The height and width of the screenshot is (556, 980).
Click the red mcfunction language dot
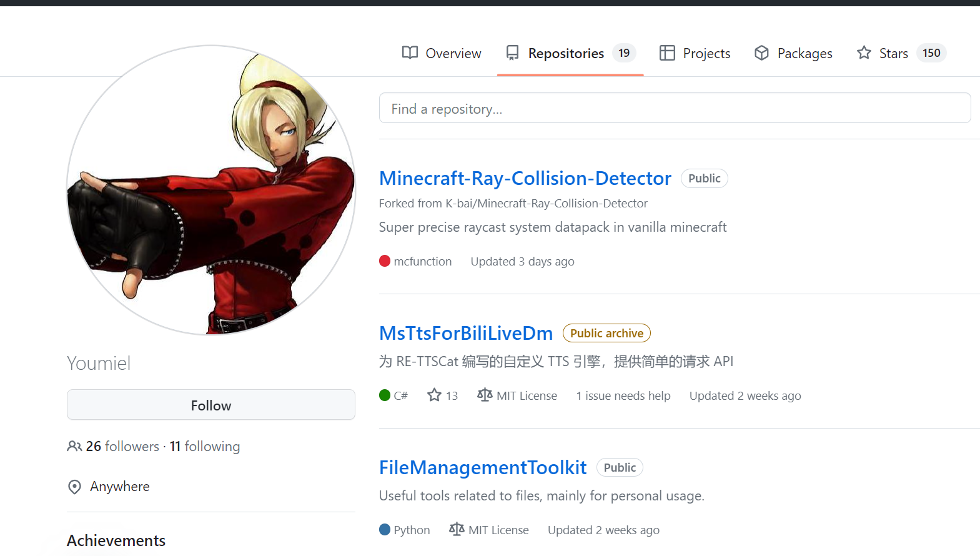pos(385,261)
